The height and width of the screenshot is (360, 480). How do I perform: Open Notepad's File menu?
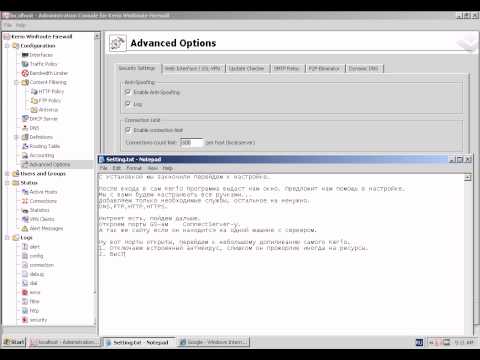coord(103,168)
